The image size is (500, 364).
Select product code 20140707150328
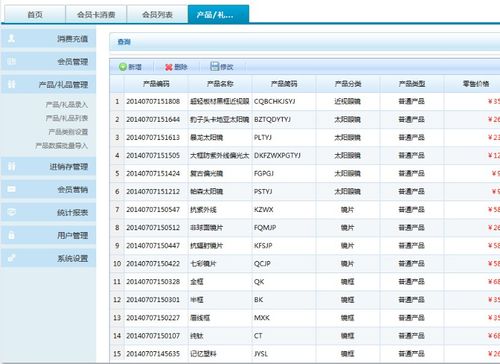point(153,281)
